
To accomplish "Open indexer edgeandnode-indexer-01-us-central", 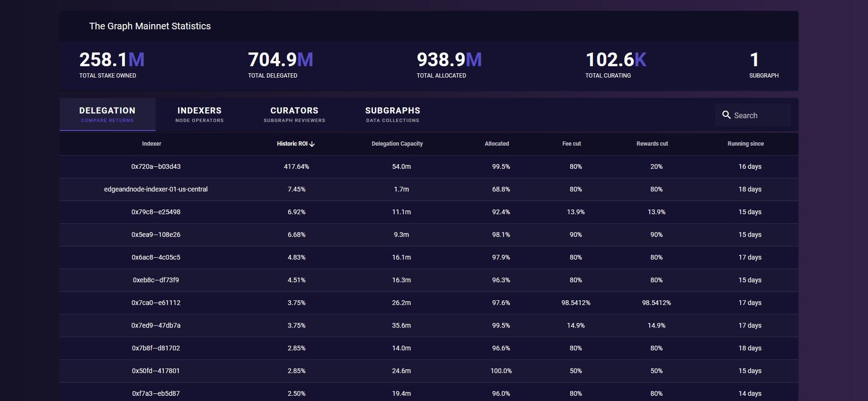I will tap(156, 189).
